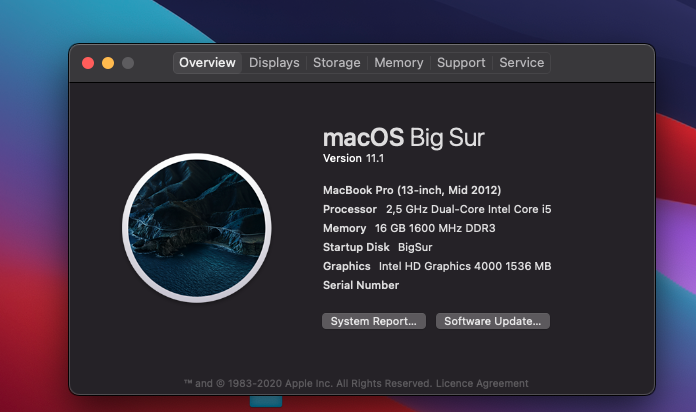Viewport: 696px width, 412px height.
Task: Close the About This Mac window
Action: coord(88,63)
